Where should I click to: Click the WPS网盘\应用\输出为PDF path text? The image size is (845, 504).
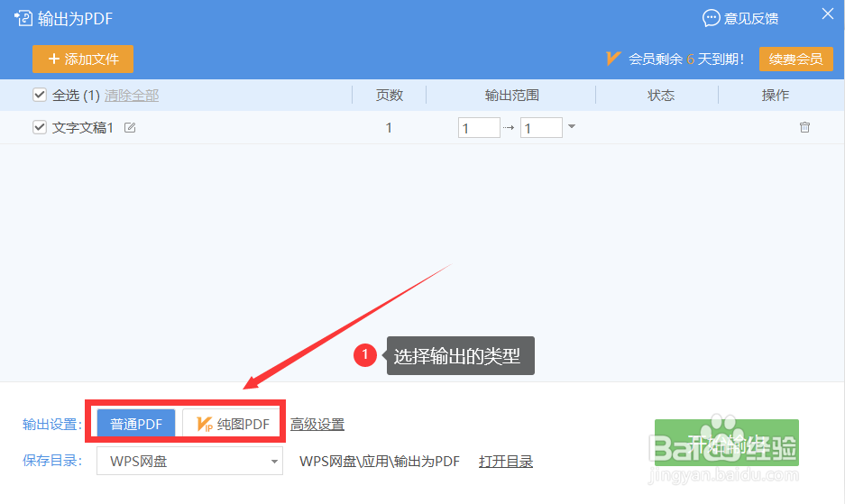pos(380,462)
